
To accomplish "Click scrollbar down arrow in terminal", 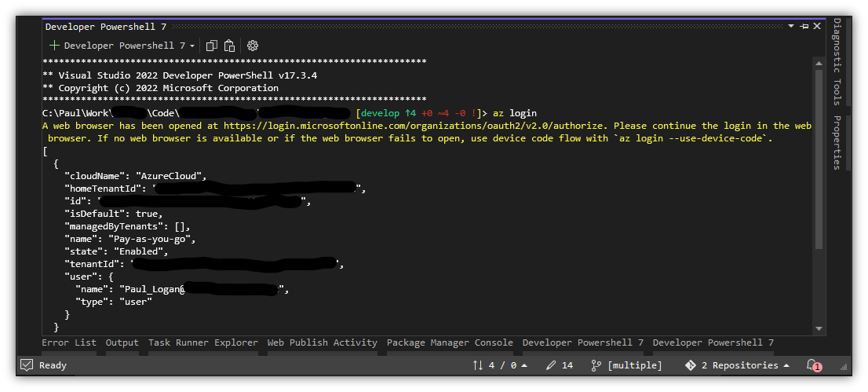I will 819,329.
